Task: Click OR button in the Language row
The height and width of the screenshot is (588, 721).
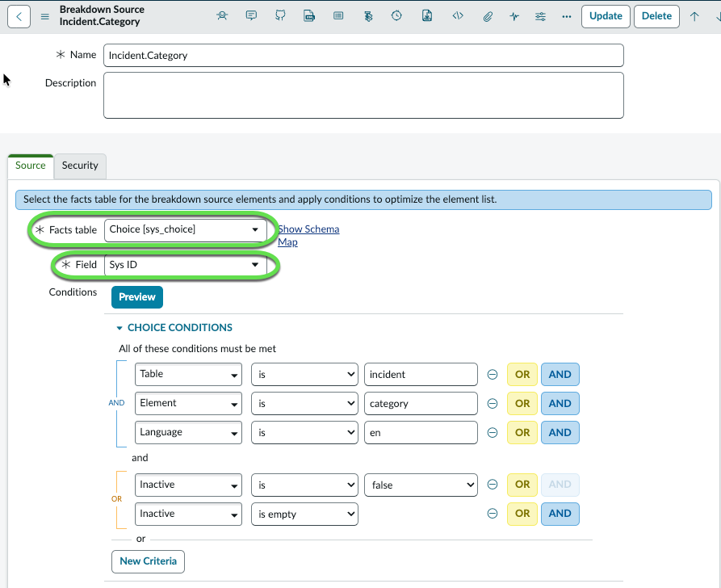Action: [522, 432]
